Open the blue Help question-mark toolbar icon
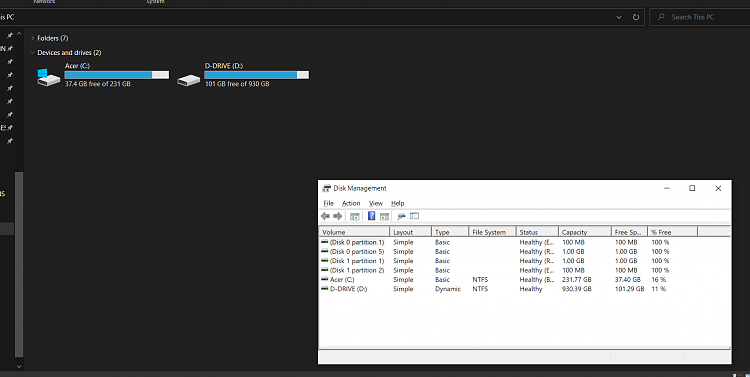This screenshot has width=750, height=377. click(372, 216)
